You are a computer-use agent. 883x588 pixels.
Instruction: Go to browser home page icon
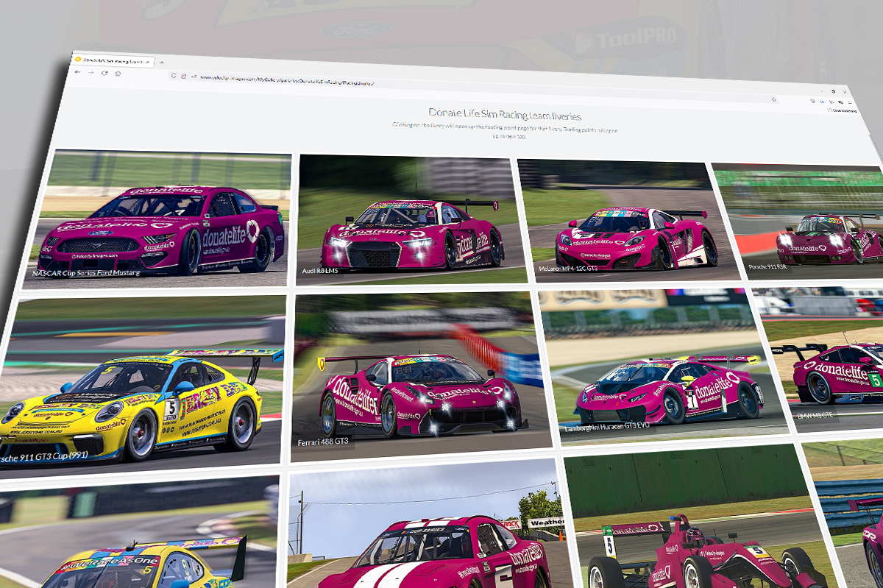tap(118, 74)
